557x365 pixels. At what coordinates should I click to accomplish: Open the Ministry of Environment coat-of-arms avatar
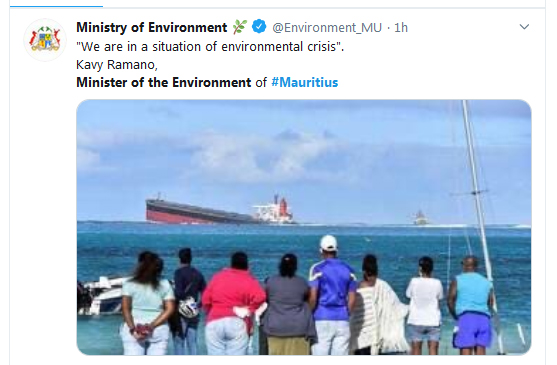pos(45,40)
